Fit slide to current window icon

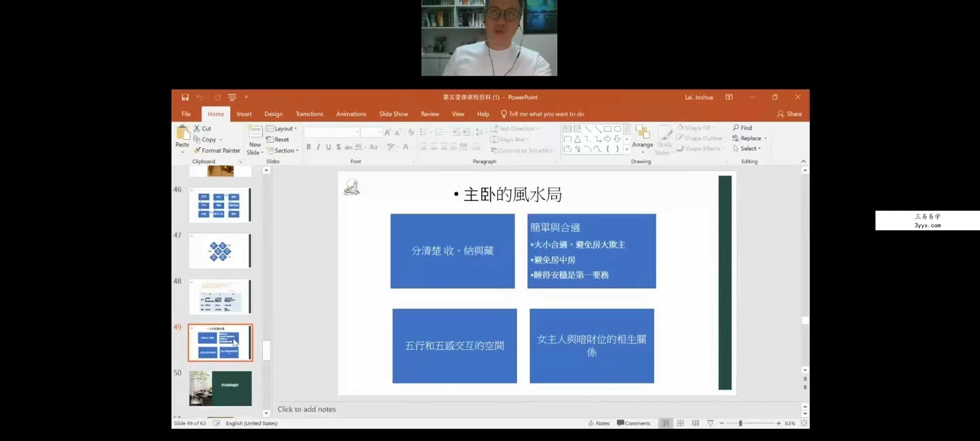click(x=804, y=423)
